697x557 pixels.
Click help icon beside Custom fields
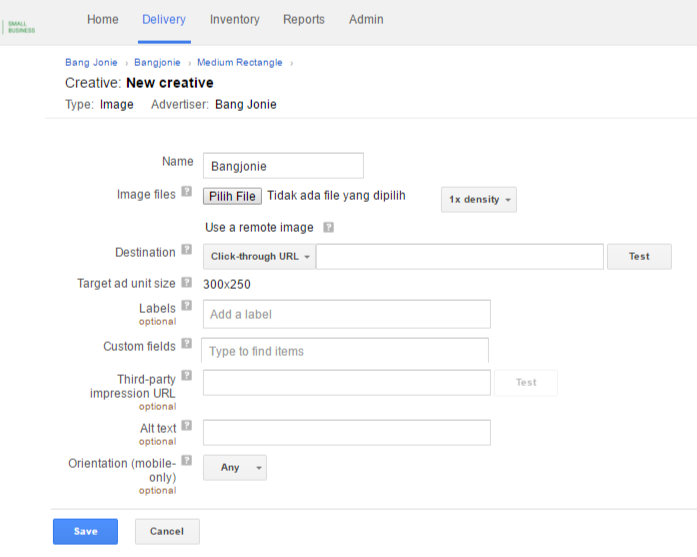click(x=187, y=345)
